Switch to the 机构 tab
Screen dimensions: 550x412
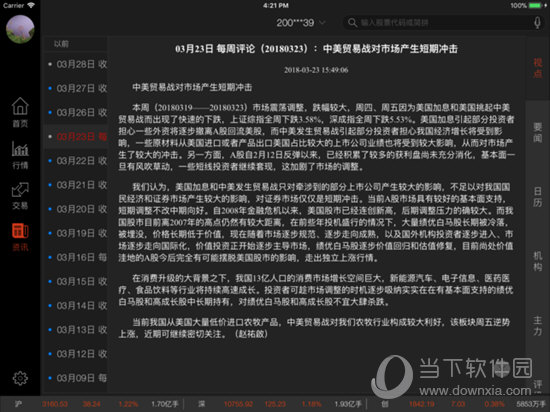click(x=537, y=261)
